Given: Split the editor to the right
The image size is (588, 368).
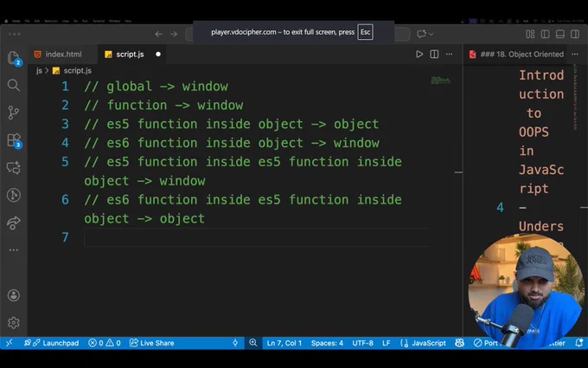Looking at the screenshot, I should (x=434, y=54).
